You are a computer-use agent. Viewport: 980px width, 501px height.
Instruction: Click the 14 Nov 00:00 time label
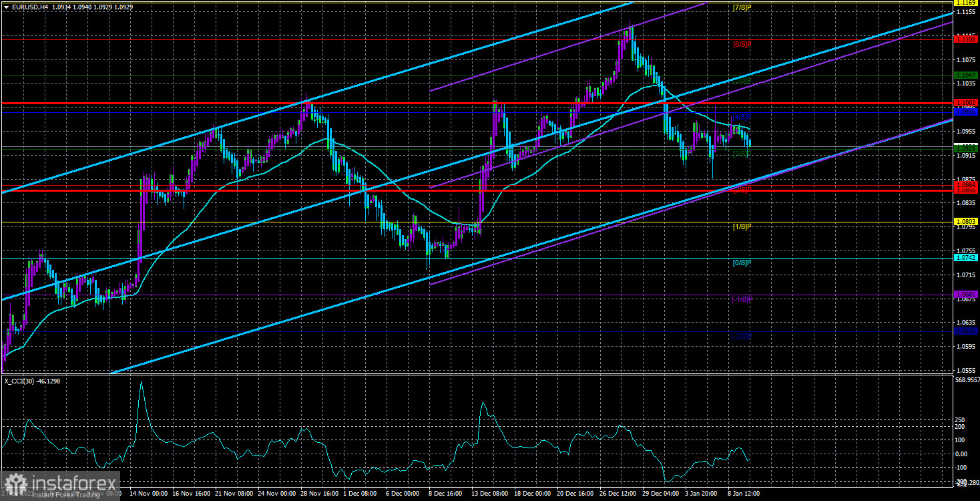pos(149,493)
